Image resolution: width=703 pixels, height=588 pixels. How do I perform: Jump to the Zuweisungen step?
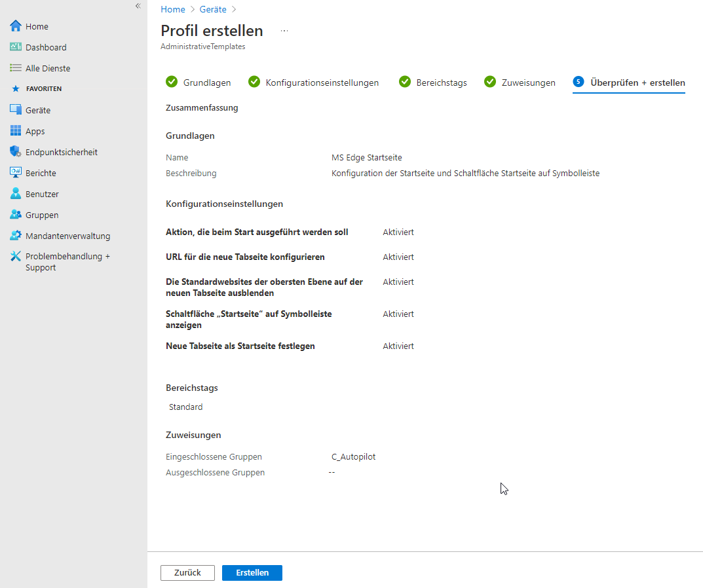click(x=520, y=83)
